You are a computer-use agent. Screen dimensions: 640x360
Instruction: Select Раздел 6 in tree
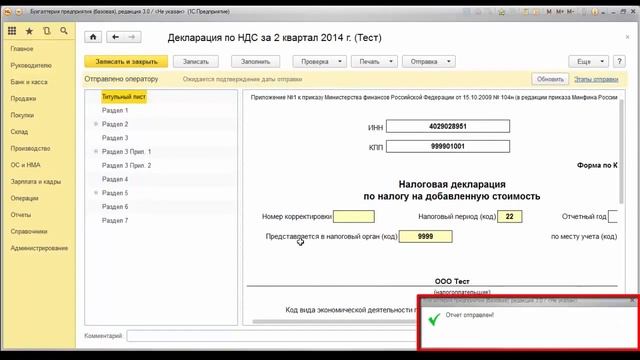[x=115, y=207]
